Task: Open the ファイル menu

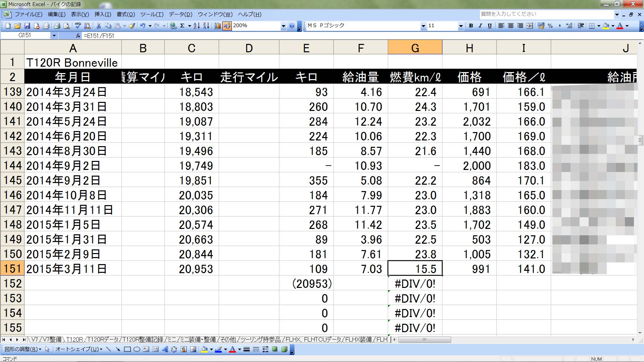Action: click(29, 14)
